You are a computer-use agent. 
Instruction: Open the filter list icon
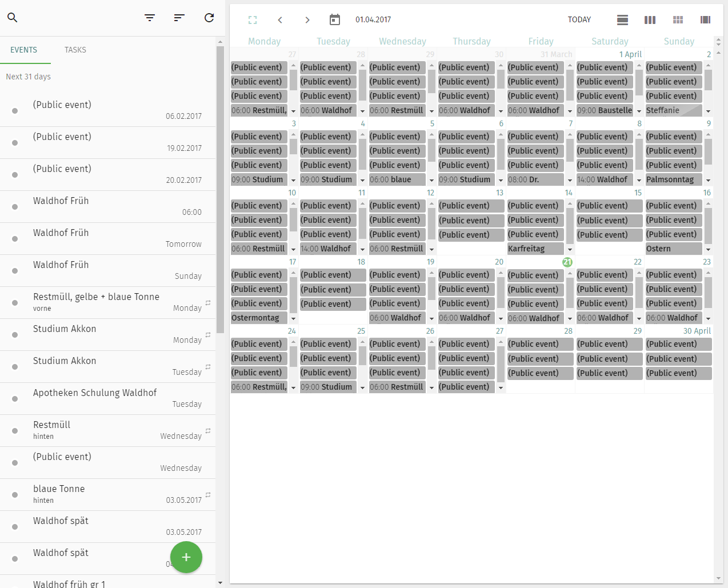coord(150,18)
